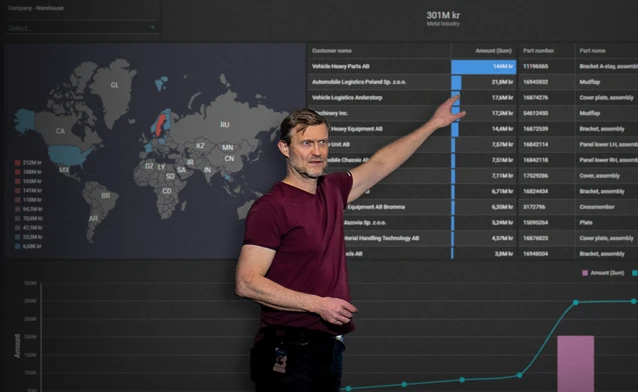Click Sudan (SD) on the map
Screen dimensions: 638x392
click(x=170, y=176)
